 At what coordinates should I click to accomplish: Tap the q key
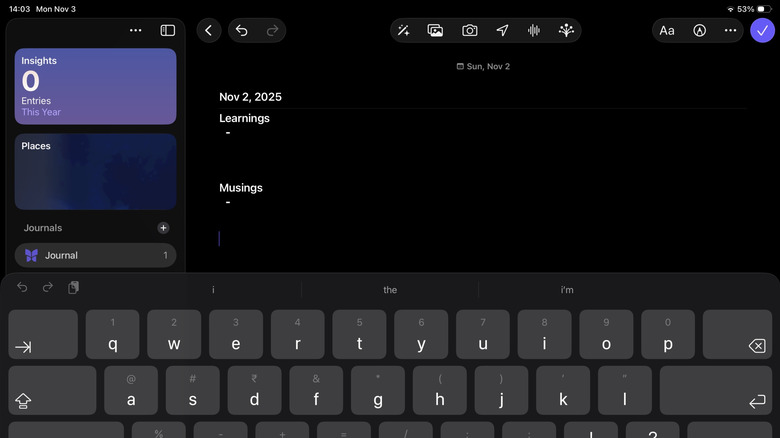(112, 334)
